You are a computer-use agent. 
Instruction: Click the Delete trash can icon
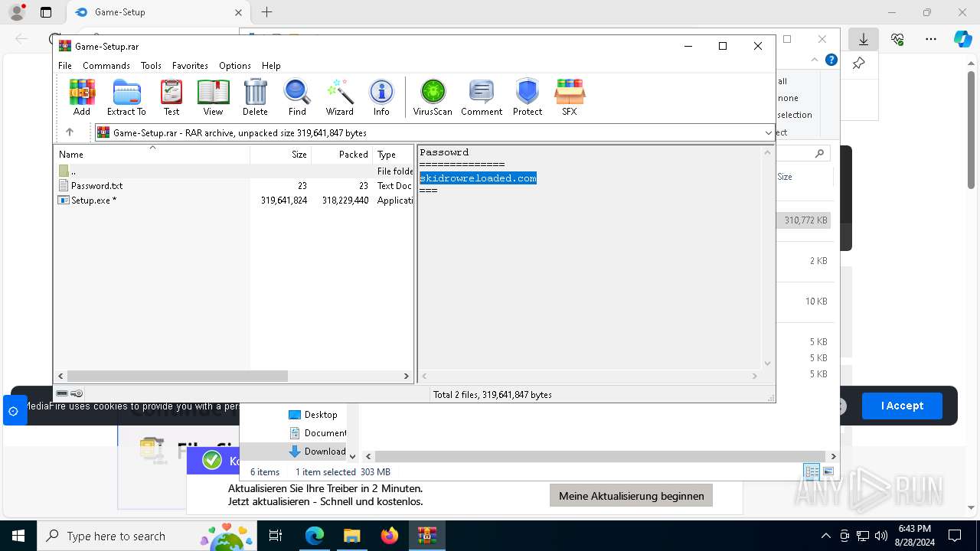[x=255, y=97]
